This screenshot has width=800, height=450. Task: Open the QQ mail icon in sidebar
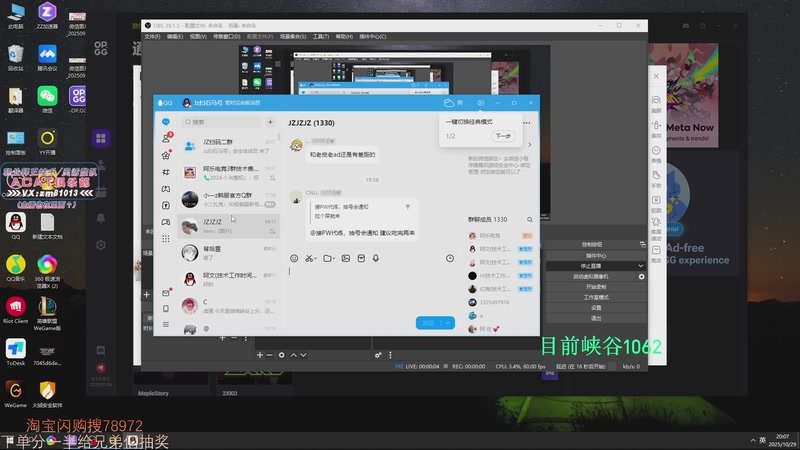point(166,292)
